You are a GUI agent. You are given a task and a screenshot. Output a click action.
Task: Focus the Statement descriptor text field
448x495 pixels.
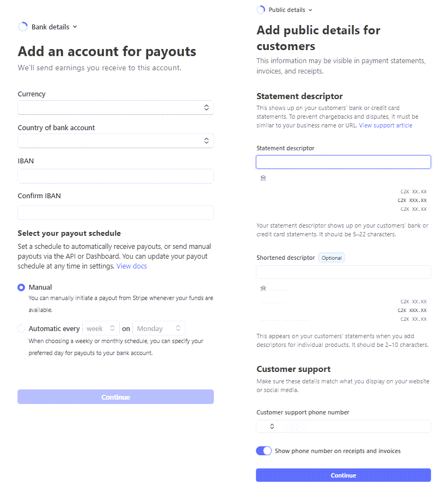[343, 162]
